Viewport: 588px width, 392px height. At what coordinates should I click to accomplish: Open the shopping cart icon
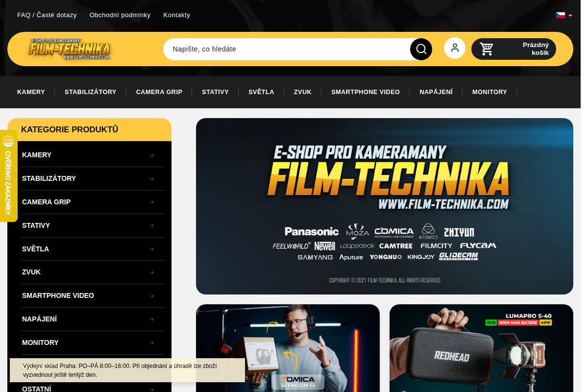pos(487,49)
